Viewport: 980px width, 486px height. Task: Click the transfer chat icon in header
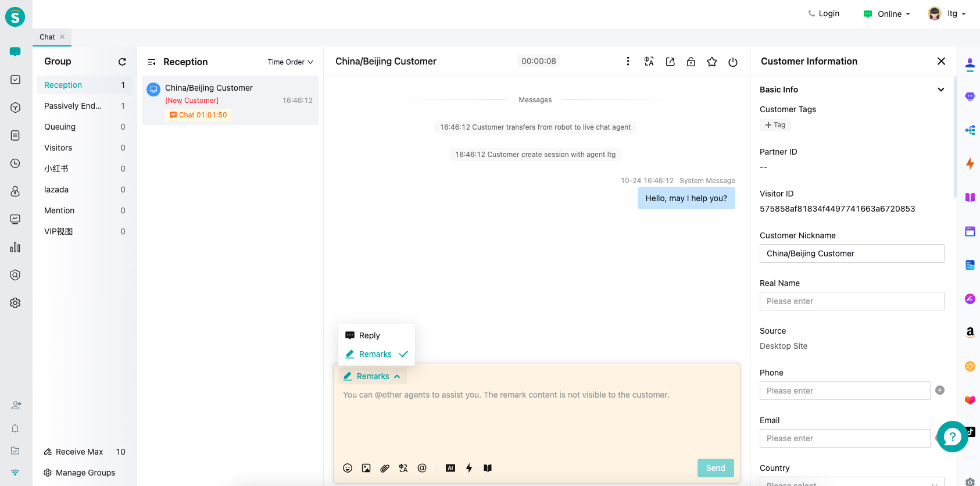click(x=670, y=62)
